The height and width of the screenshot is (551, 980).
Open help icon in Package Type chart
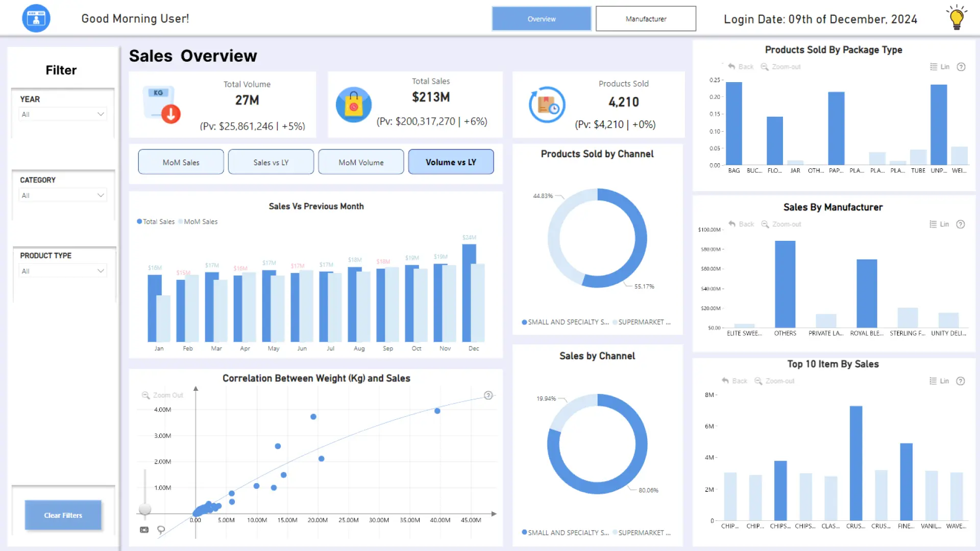click(961, 67)
